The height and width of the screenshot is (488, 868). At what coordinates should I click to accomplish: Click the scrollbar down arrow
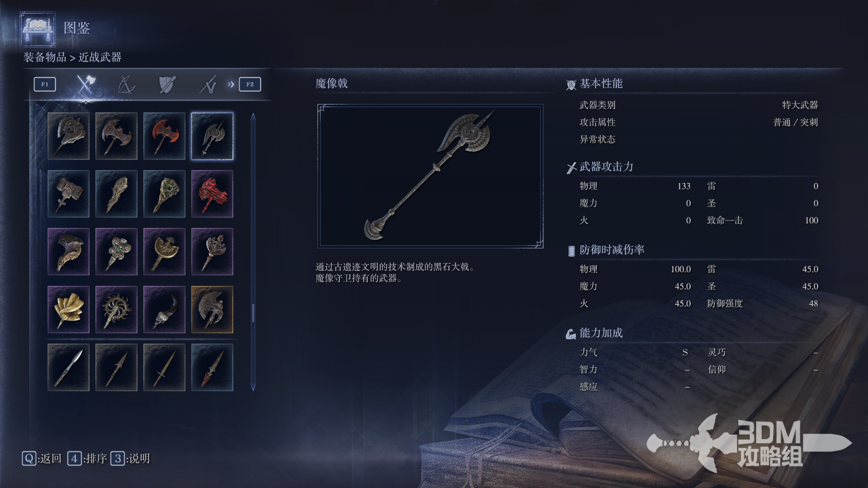tap(253, 387)
